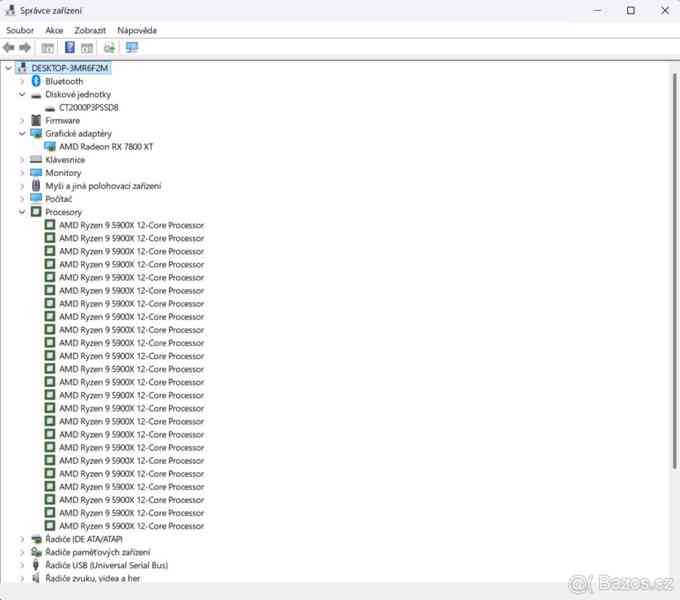Expand the Firmware category
Screen dimensions: 680x600
coord(22,121)
